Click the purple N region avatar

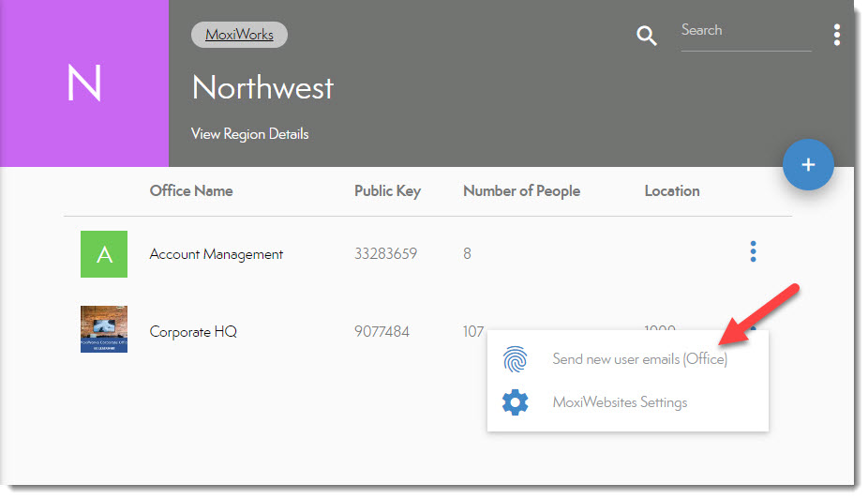tap(84, 83)
